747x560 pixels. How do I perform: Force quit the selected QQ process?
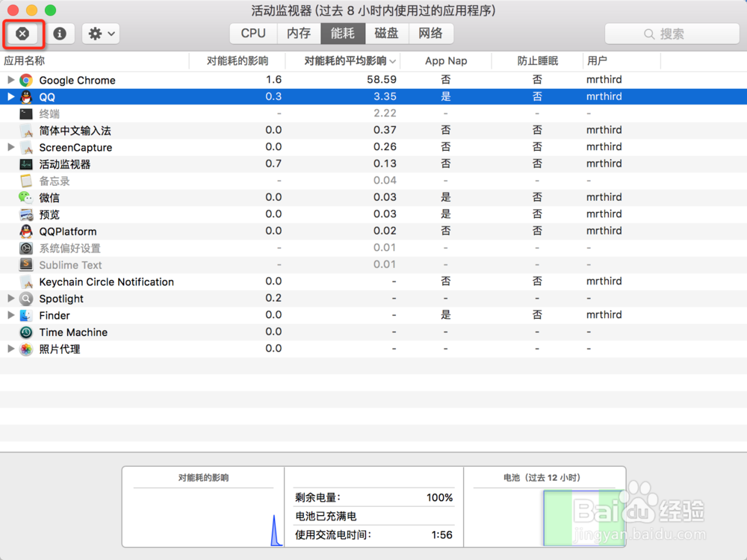click(22, 33)
